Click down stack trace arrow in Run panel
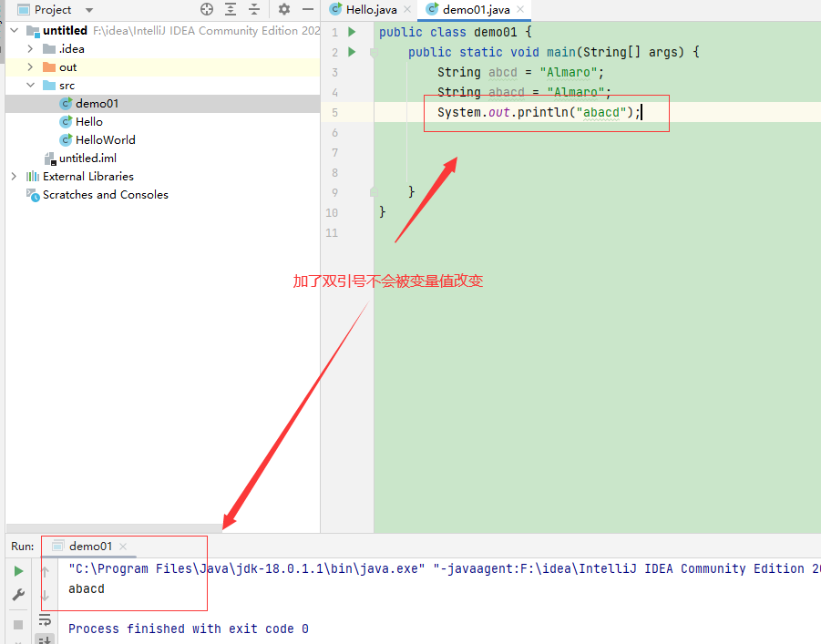Viewport: 821px width, 644px height. click(45, 596)
